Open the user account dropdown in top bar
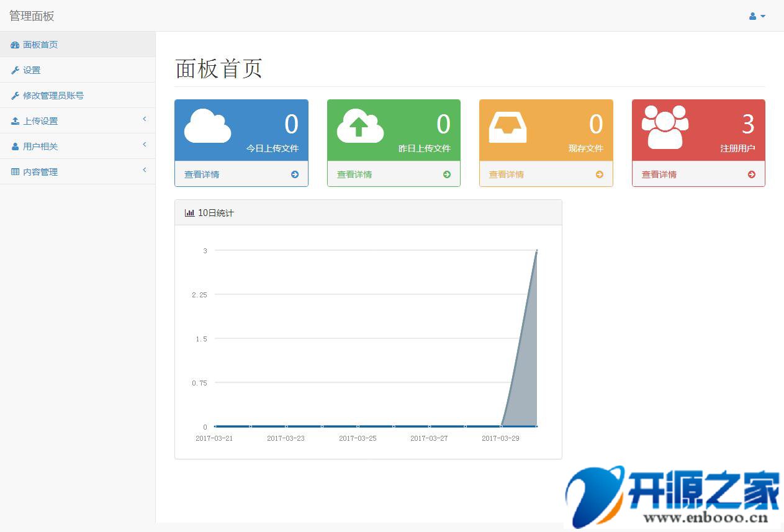The image size is (784, 532). click(757, 16)
